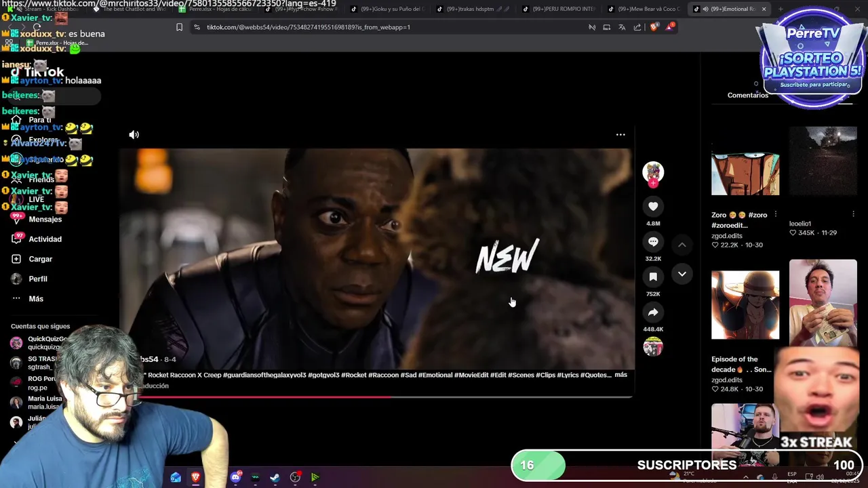Open the #guardiansofthegalaxyvol3 hashtag
868x488 pixels.
[x=264, y=375]
